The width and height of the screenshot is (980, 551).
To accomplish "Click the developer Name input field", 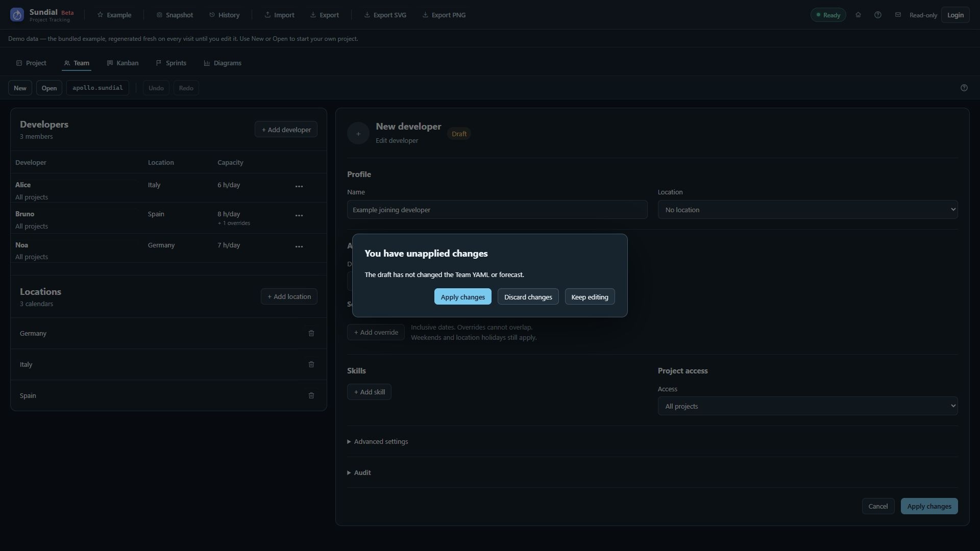I will tap(497, 210).
